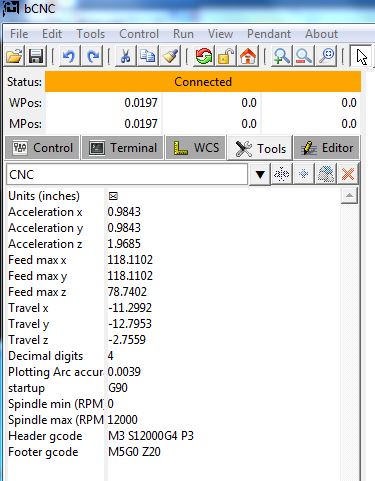Viewport: 375px width, 481px height.
Task: Click WPos X value 0.0197
Action: 141,103
